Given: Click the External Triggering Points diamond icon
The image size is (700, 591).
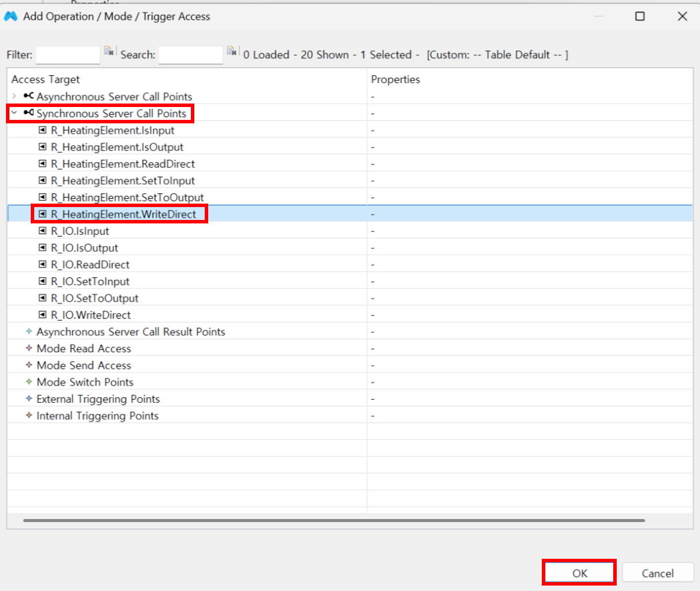Looking at the screenshot, I should (29, 399).
